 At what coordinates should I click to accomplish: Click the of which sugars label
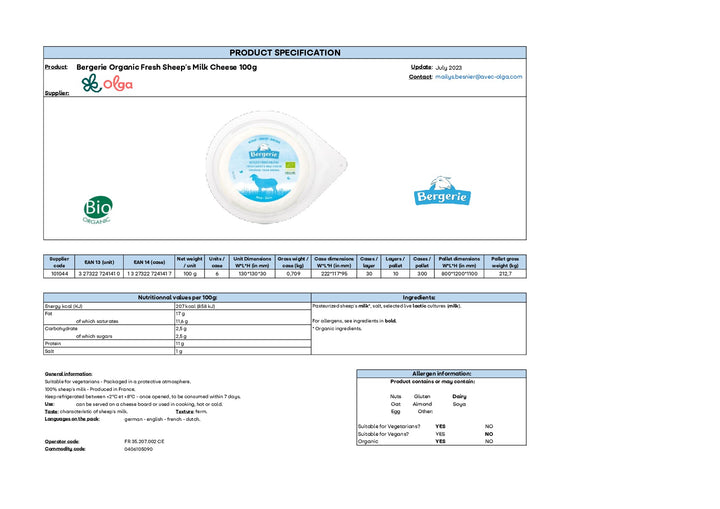(94, 336)
